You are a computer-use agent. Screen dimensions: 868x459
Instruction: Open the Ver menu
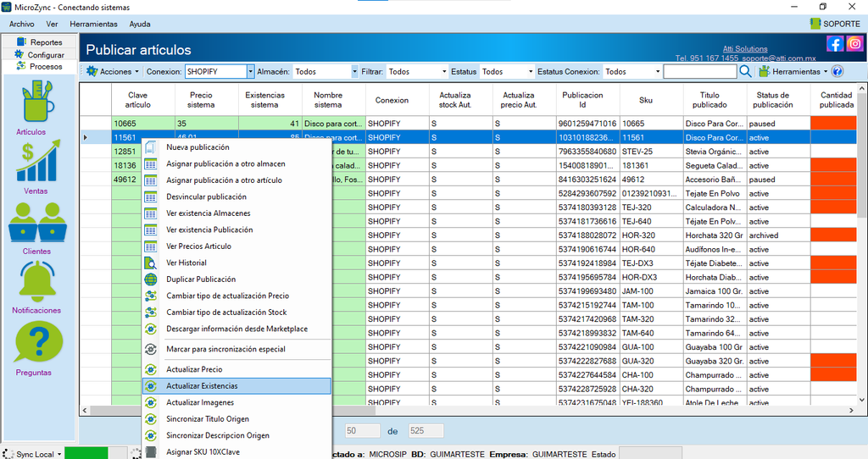click(52, 24)
